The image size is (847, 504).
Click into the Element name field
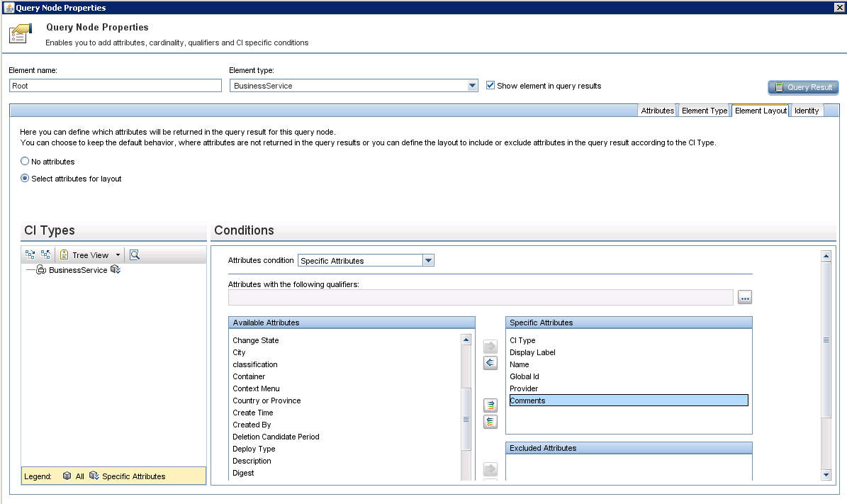click(116, 85)
